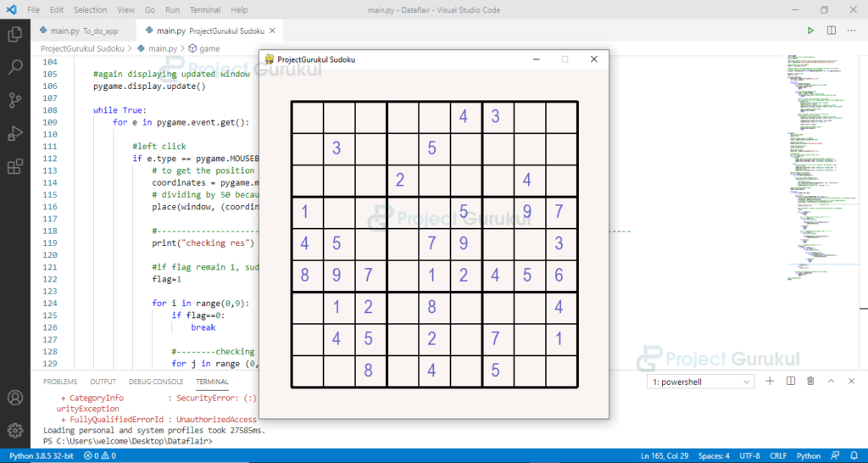The height and width of the screenshot is (463, 868).
Task: Open the File menu
Action: 33,10
